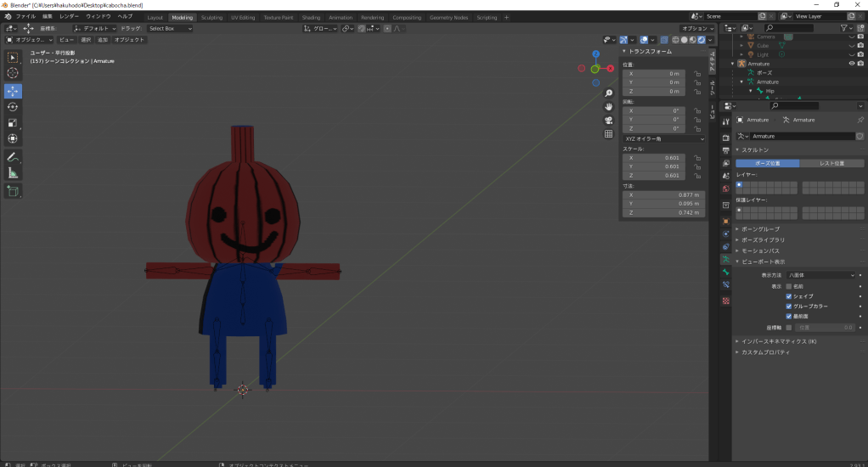868x467 pixels.
Task: Click the レスト位置 button
Action: point(831,163)
